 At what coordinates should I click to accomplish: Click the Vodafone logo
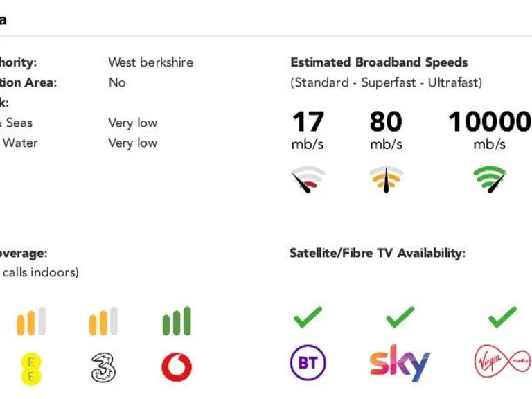pyautogui.click(x=177, y=367)
